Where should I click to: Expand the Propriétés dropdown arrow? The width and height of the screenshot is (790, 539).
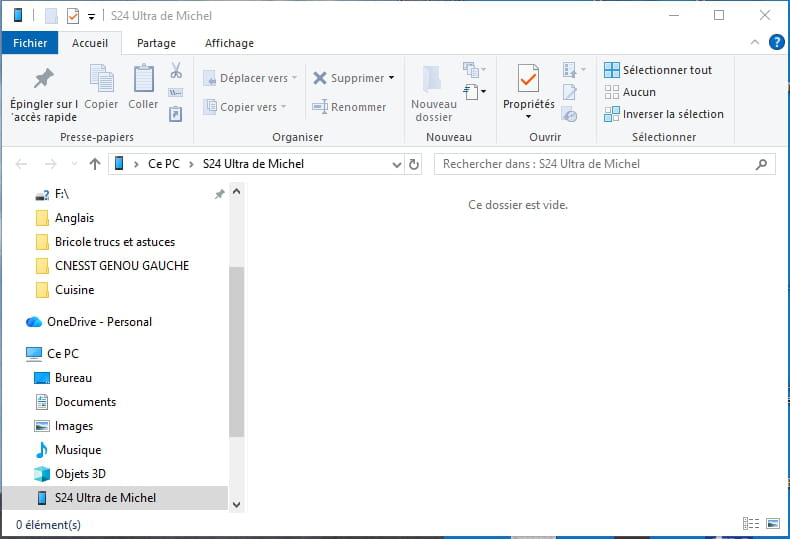click(x=528, y=117)
